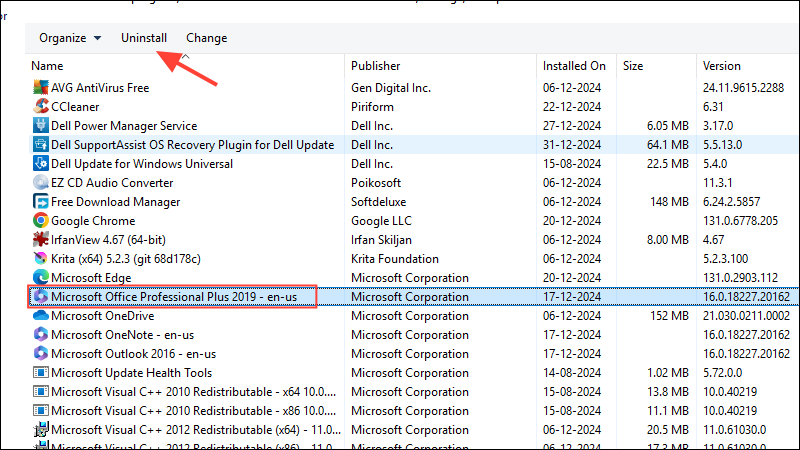This screenshot has height=450, width=800.
Task: Click the Google Chrome icon
Action: (40, 220)
